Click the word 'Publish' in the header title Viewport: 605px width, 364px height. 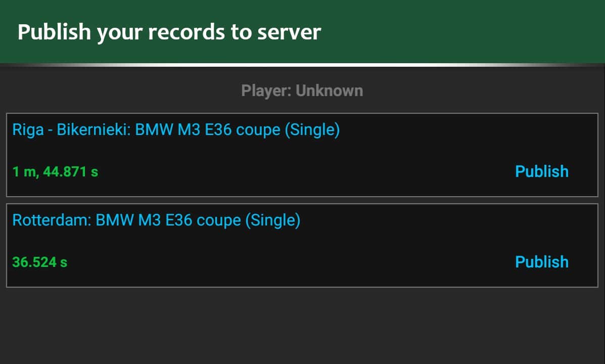tap(54, 32)
